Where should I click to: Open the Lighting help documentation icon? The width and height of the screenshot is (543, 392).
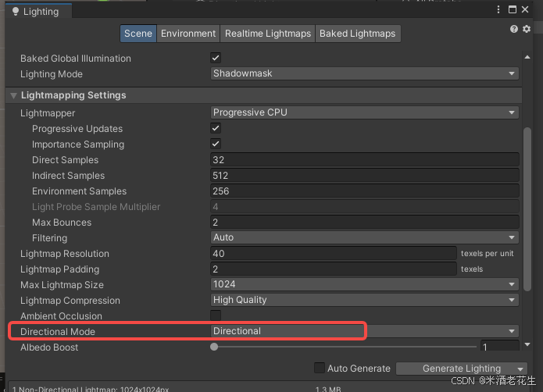(514, 29)
